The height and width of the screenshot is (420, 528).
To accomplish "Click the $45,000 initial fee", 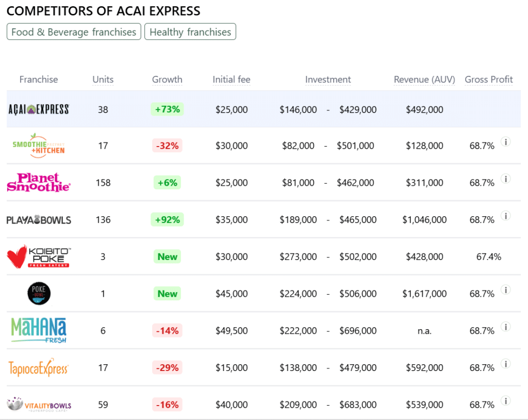I will pyautogui.click(x=232, y=294).
